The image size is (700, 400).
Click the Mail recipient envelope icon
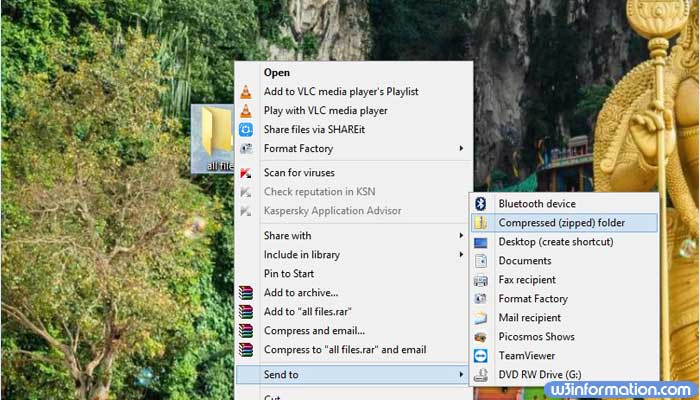point(480,318)
